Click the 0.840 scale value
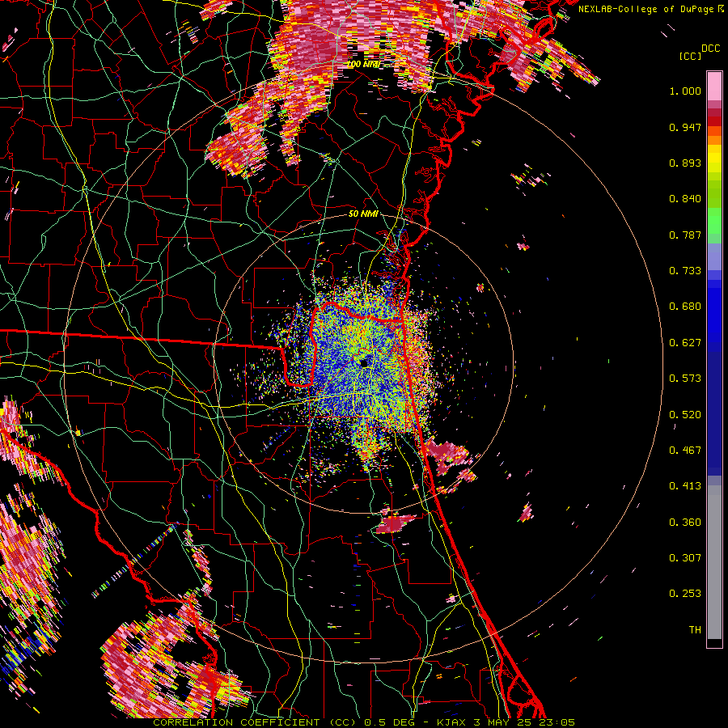The image size is (728, 728). 685,199
